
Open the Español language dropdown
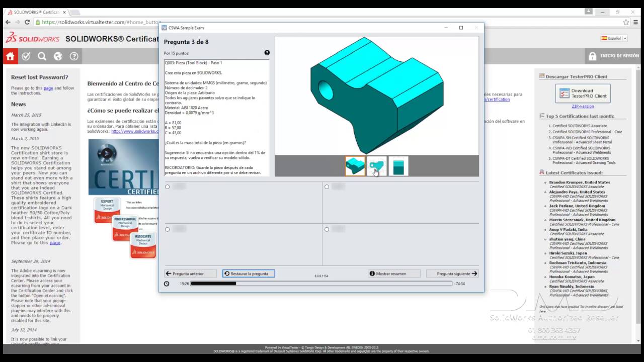coord(614,38)
